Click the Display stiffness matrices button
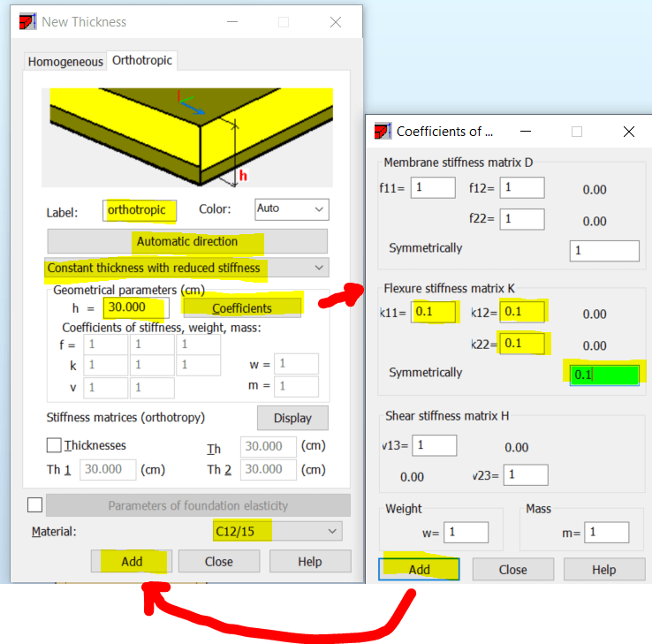The height and width of the screenshot is (644, 652). pyautogui.click(x=292, y=418)
